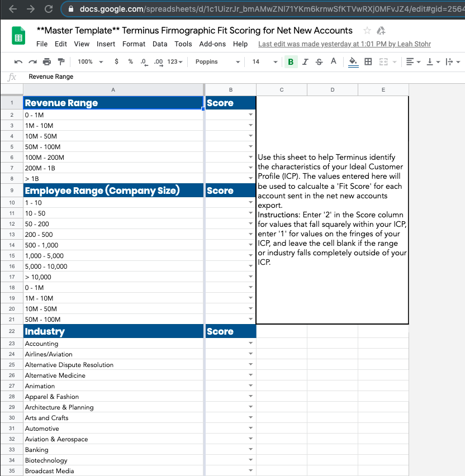The width and height of the screenshot is (465, 476).
Task: Click the redo icon
Action: coord(32,62)
